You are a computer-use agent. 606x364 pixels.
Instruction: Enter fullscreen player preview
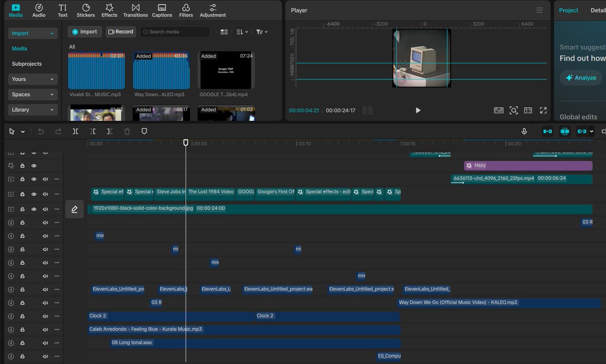[543, 110]
